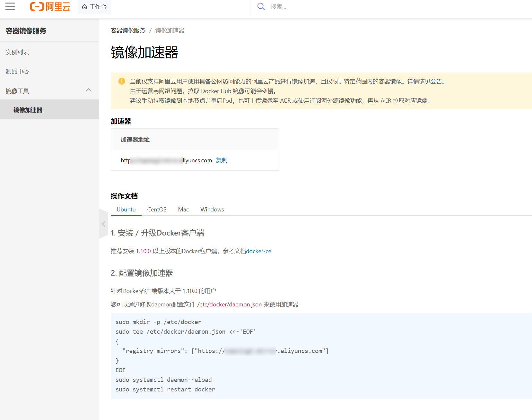Open 制品中心 in the sidebar
The image size is (532, 420).
click(x=17, y=71)
